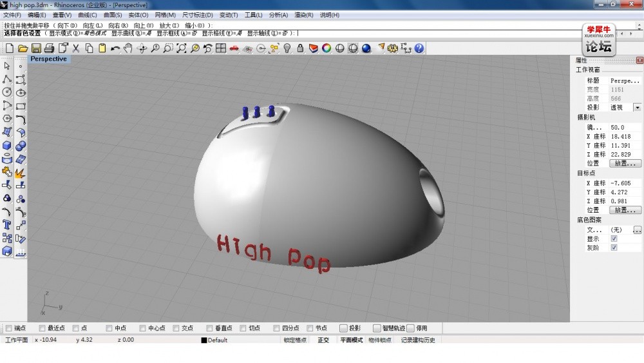Viewport: 644px width, 363px height.
Task: Toggle 物件锁点 osnap in status bar
Action: click(380, 340)
